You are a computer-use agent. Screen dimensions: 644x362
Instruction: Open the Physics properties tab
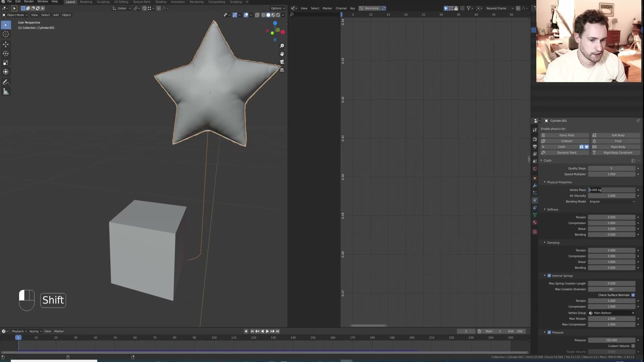(535, 200)
